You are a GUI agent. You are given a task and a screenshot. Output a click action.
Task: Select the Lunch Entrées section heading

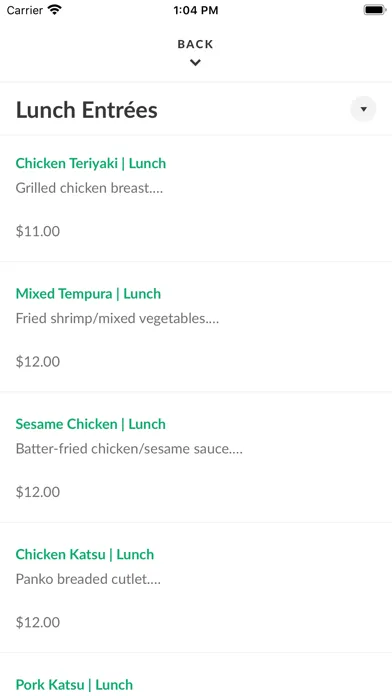(x=87, y=110)
